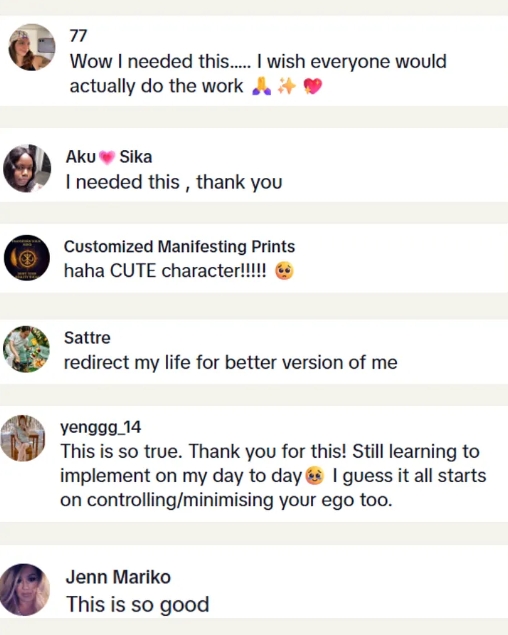
Task: Open the Aku Sika username link
Action: pos(109,157)
